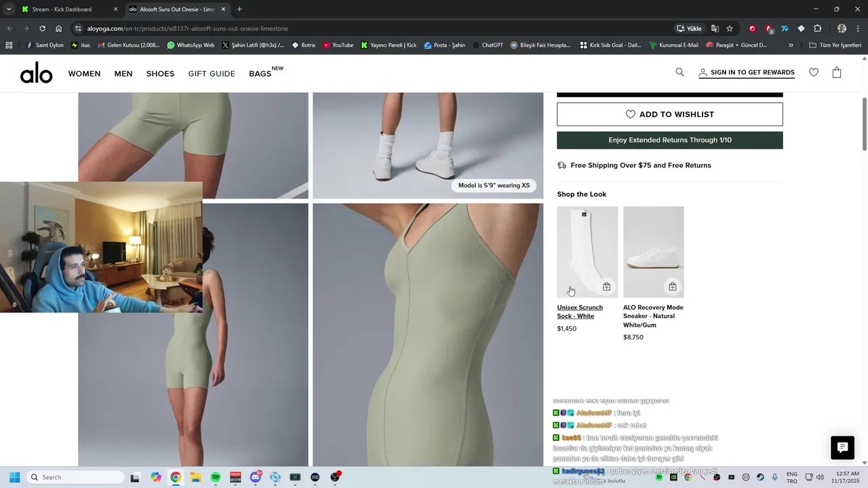Open Discord from the taskbar

(256, 477)
